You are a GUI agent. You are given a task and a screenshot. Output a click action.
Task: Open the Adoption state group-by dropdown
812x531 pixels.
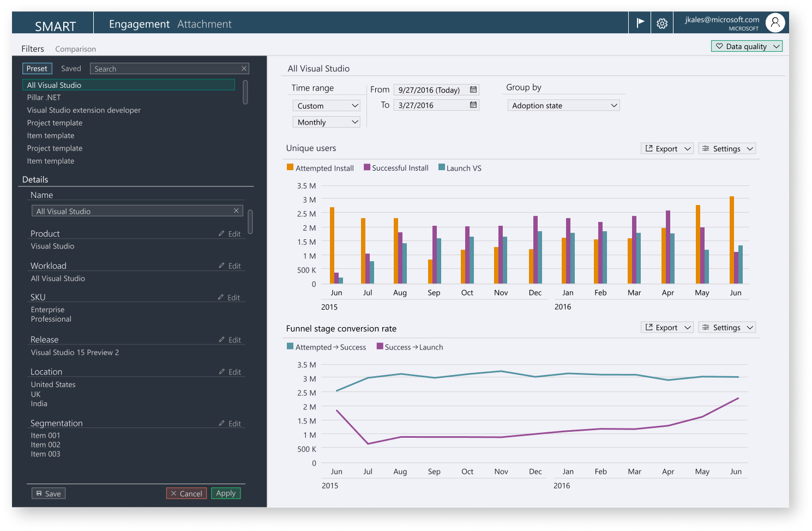(x=563, y=105)
